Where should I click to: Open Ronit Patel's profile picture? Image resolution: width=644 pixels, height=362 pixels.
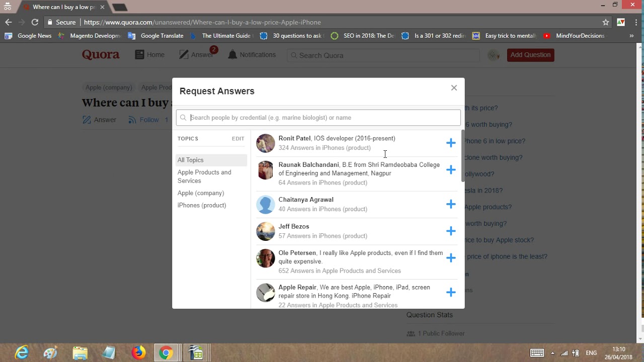point(266,143)
